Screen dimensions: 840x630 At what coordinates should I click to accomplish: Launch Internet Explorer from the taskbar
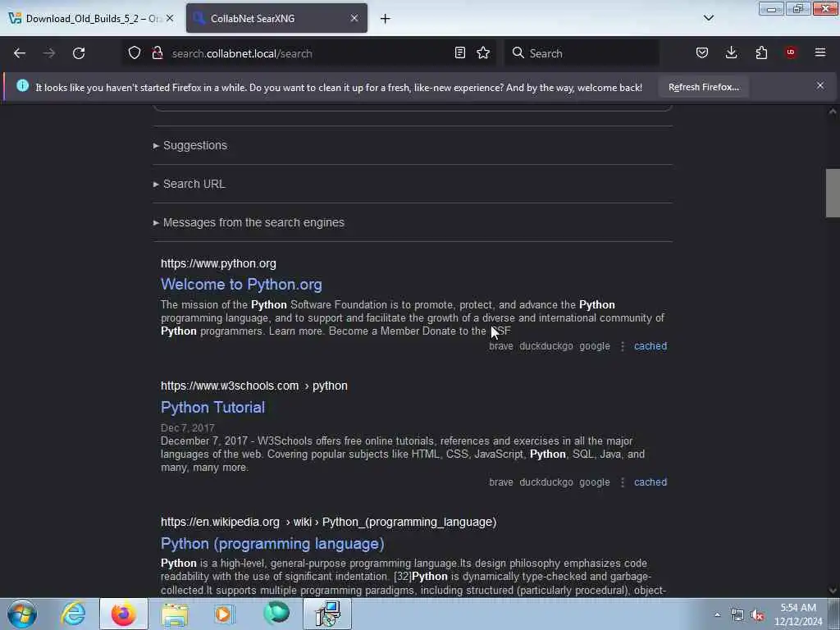(x=73, y=614)
